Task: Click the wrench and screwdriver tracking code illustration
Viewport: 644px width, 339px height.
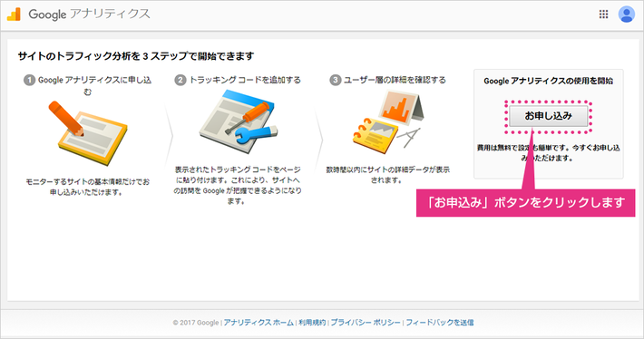Action: tap(239, 122)
